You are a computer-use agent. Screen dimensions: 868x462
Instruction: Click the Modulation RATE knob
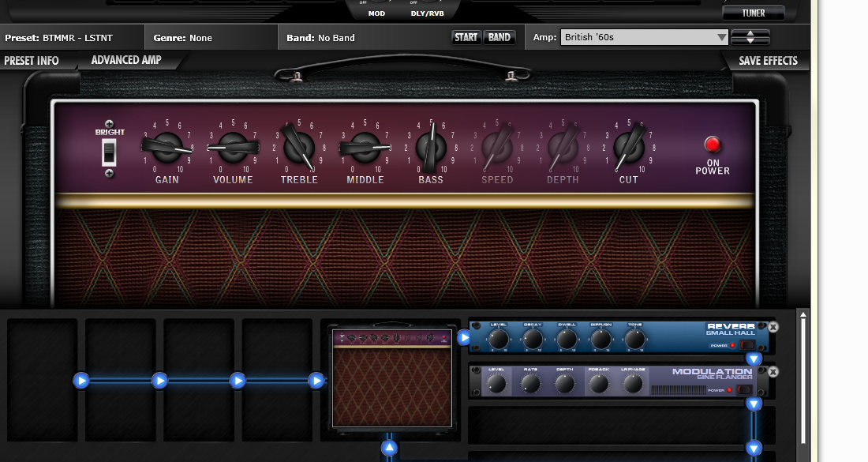pyautogui.click(x=530, y=383)
